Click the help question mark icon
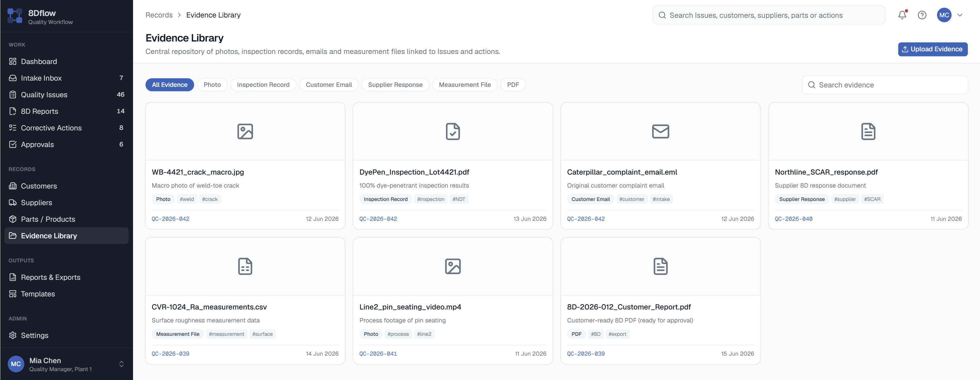 922,15
